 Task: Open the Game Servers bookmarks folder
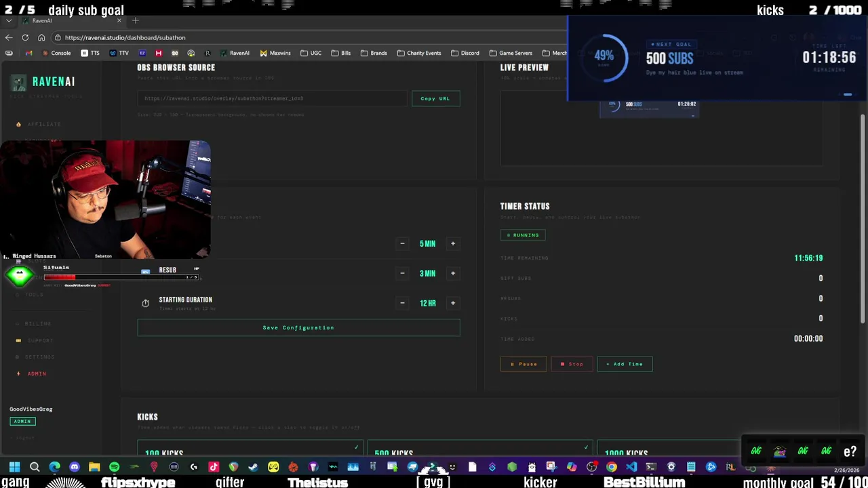point(510,53)
